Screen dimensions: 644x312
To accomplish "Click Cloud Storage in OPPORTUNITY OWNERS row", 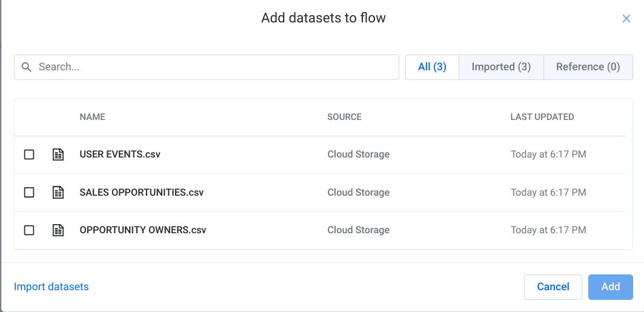I will [x=359, y=230].
